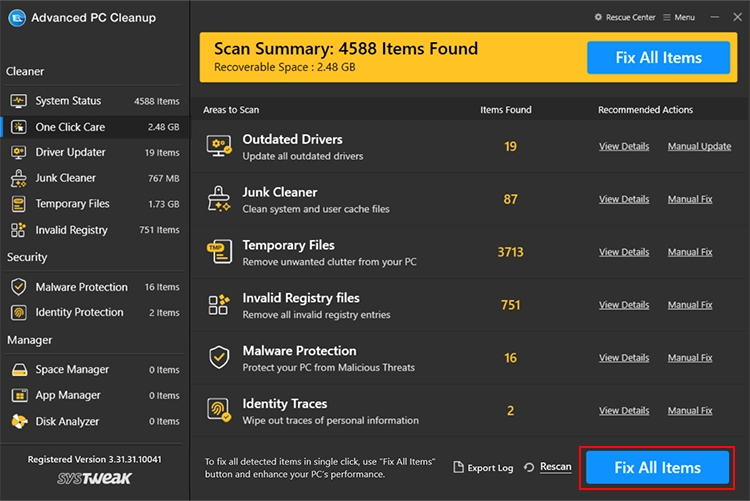This screenshot has width=750, height=501.
Task: Click the Recommended Actions column header
Action: coord(645,110)
